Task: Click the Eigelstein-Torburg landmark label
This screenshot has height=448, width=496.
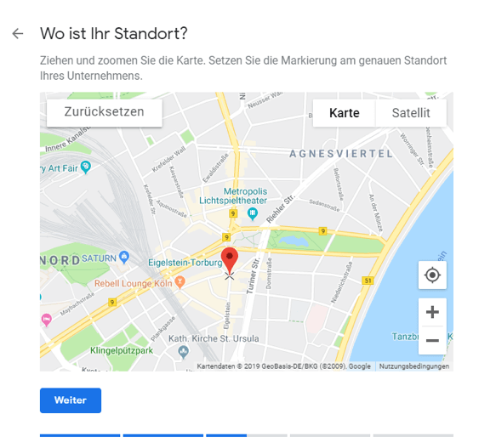Action: click(185, 263)
